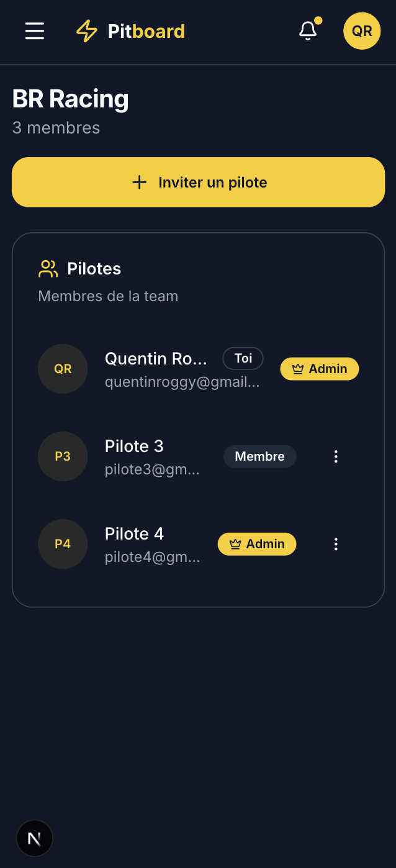Select the P3 avatar thumbnail
The width and height of the screenshot is (396, 868).
[x=62, y=456]
